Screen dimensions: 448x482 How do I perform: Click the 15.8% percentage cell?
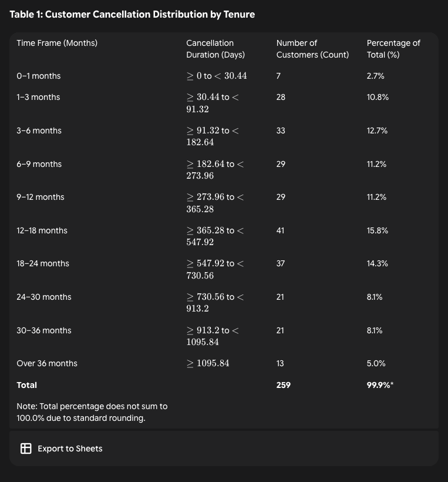pyautogui.click(x=377, y=230)
